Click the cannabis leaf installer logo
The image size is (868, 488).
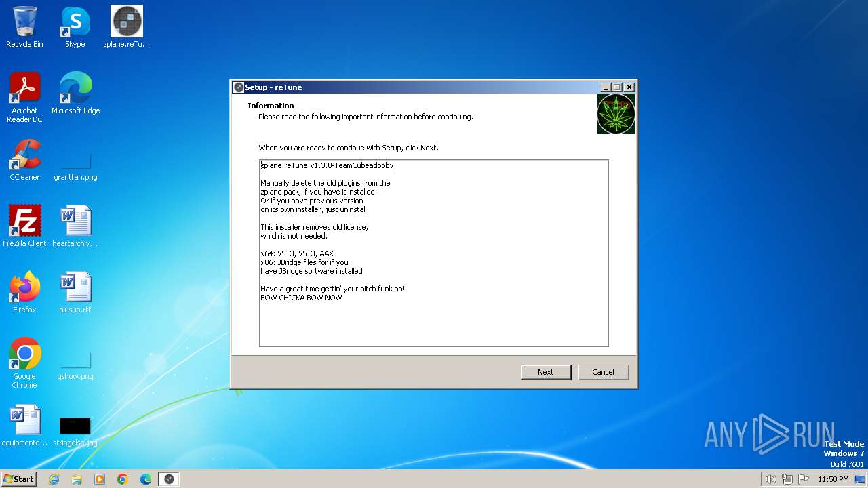point(616,114)
